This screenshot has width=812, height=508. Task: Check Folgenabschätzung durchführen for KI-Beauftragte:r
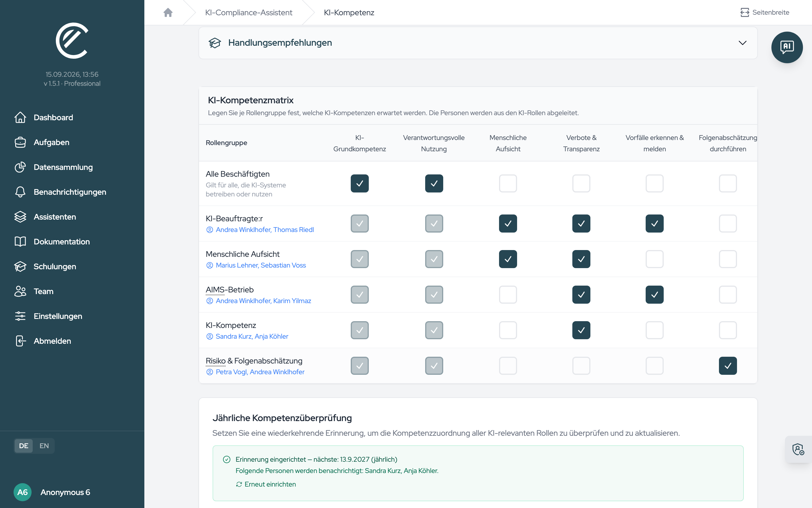click(x=728, y=224)
